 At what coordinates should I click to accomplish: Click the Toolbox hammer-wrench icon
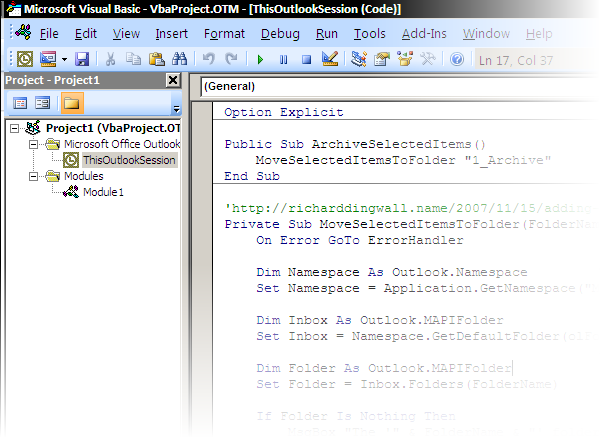(428, 59)
